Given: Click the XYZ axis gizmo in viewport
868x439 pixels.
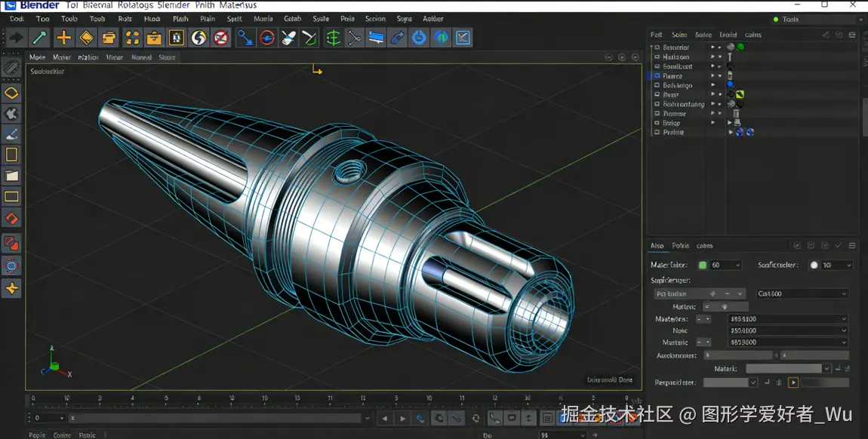Looking at the screenshot, I should coord(56,362).
